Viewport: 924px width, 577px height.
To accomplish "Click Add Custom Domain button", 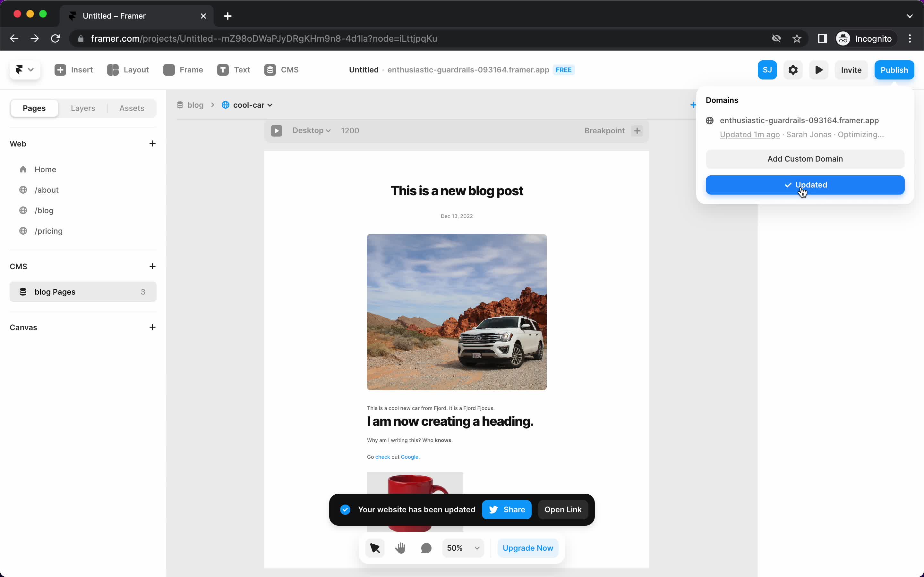I will click(805, 159).
